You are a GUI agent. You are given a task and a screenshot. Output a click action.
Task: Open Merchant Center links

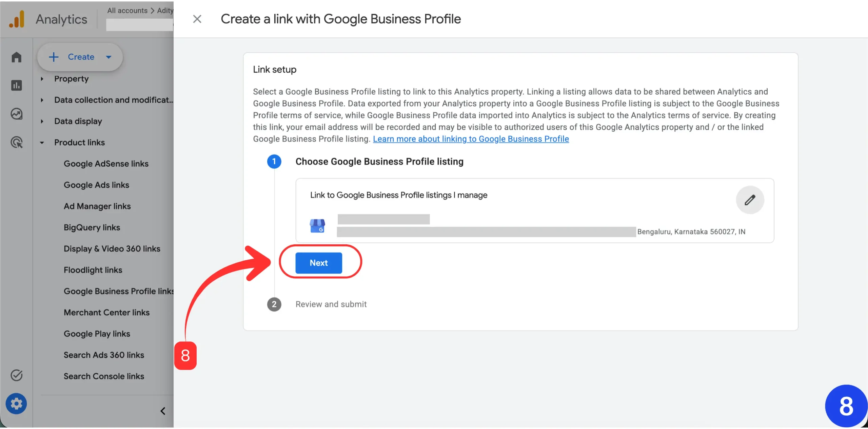tap(106, 313)
